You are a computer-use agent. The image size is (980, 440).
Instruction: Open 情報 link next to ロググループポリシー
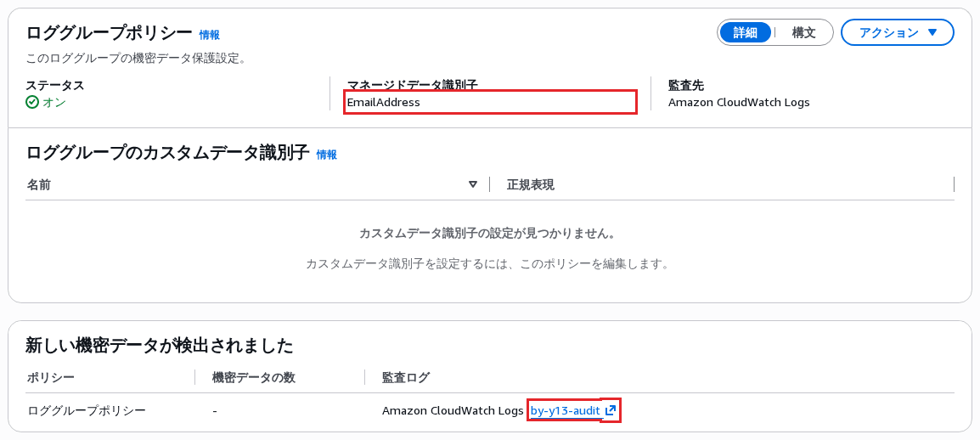click(x=210, y=35)
